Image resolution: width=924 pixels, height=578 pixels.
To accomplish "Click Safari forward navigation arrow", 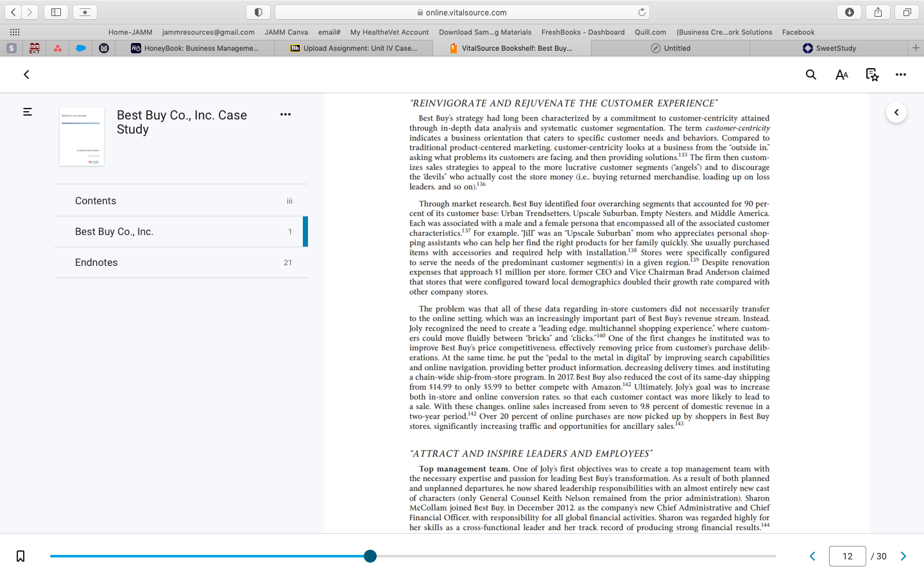I will [30, 12].
